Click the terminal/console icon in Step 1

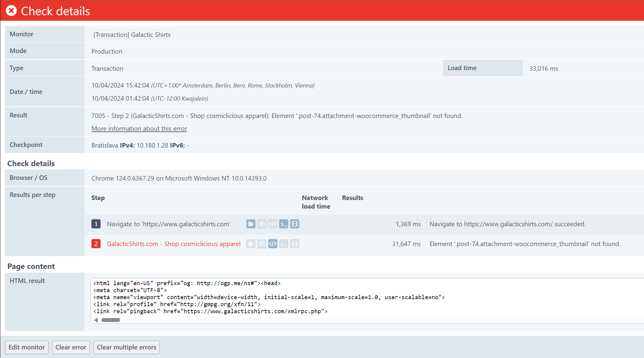pyautogui.click(x=284, y=224)
